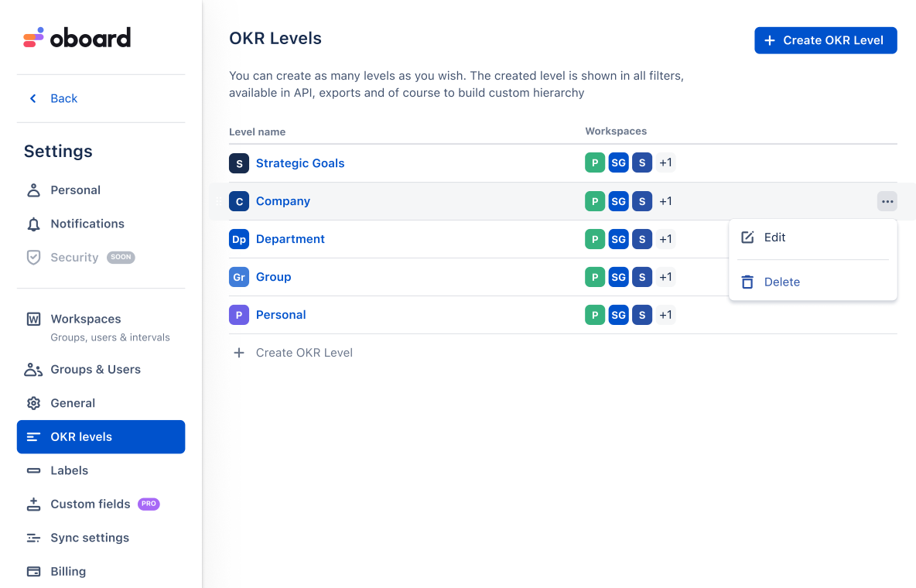Click the drag handle on Company row
The width and height of the screenshot is (916, 588).
219,202
